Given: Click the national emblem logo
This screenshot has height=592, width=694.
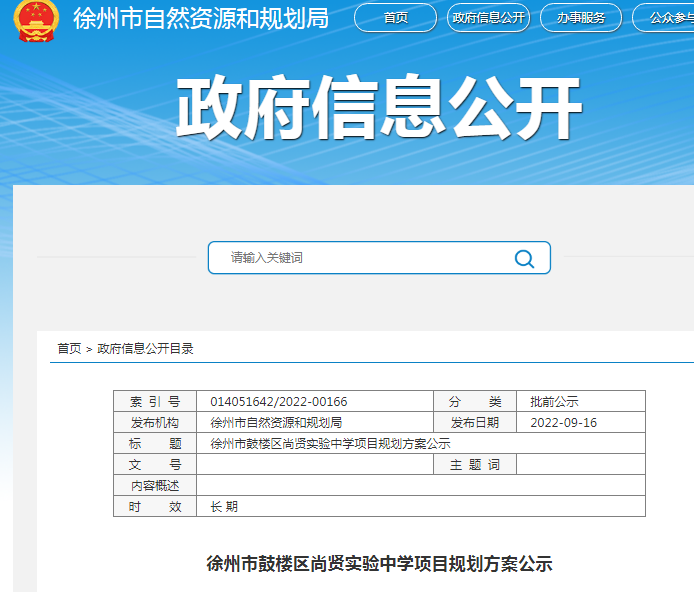Looking at the screenshot, I should [x=36, y=20].
